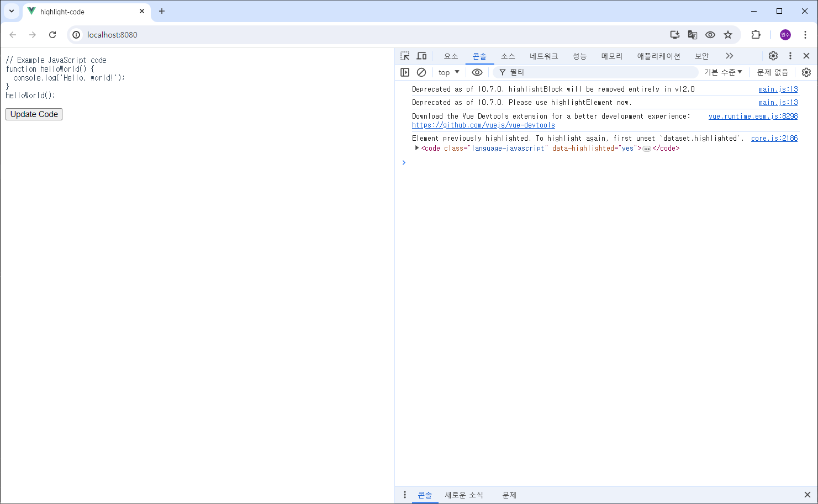Bookmark the page with the star icon
The height and width of the screenshot is (504, 818).
pyautogui.click(x=728, y=34)
